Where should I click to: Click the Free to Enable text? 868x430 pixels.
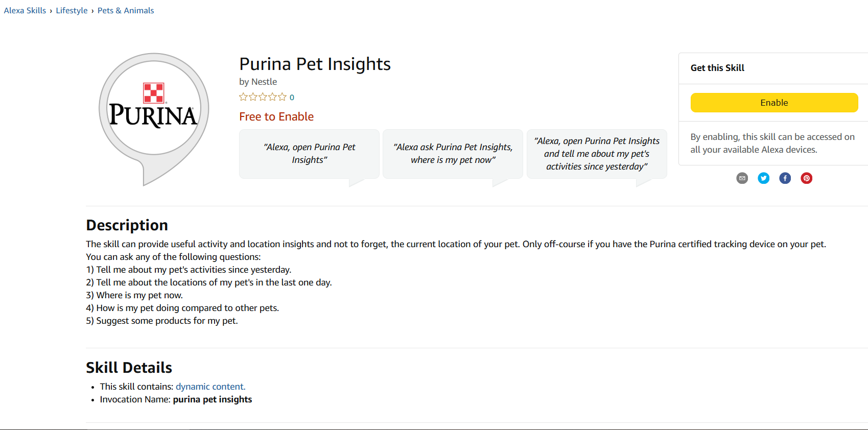pos(276,117)
